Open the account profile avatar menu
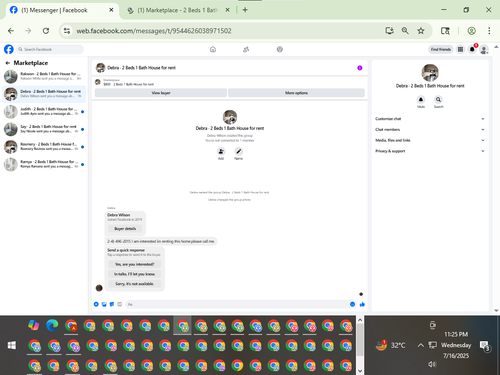This screenshot has height=375, width=500. (x=484, y=49)
